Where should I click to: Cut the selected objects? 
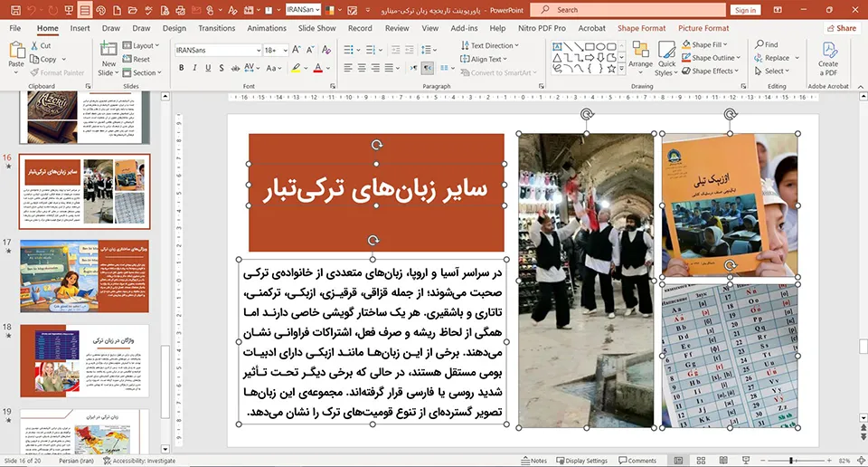41,46
